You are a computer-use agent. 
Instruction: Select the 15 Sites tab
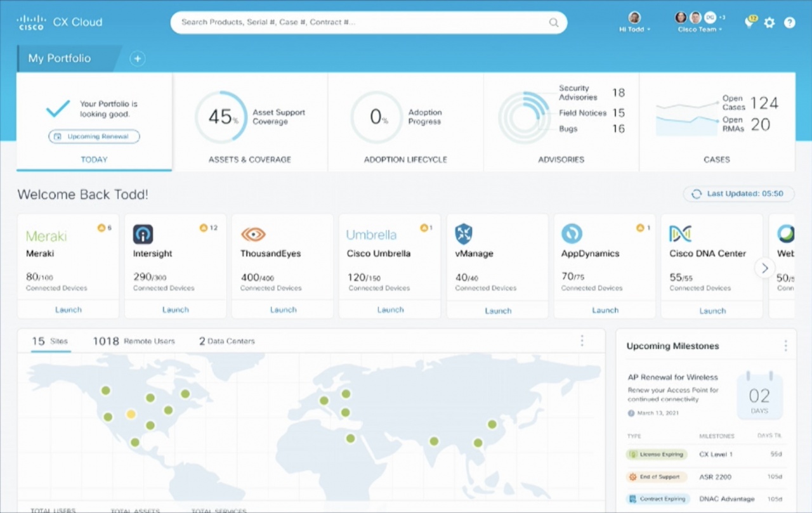[x=50, y=341]
